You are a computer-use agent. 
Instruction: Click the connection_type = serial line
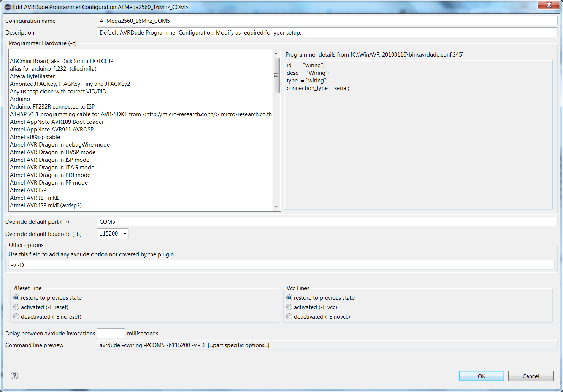[318, 88]
